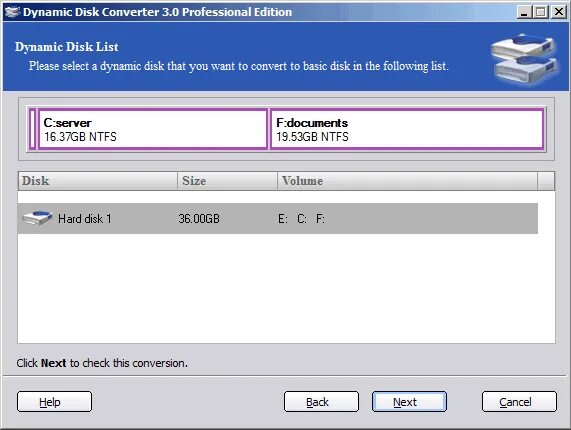Click the disk stack icon in the header banner
This screenshot has width=571, height=430.
[524, 59]
